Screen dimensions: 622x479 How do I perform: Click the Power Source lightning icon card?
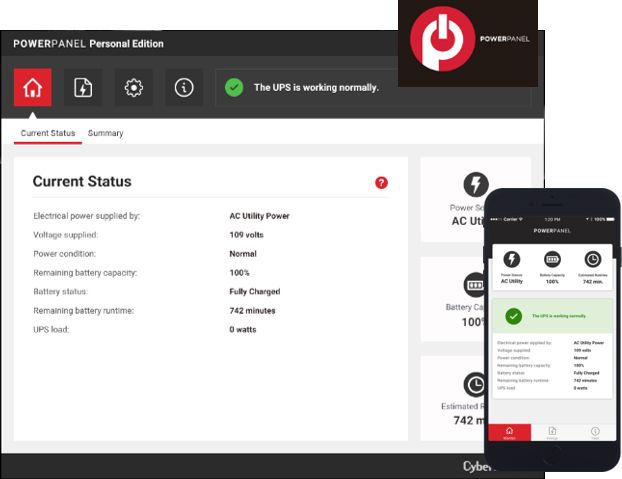(x=476, y=184)
